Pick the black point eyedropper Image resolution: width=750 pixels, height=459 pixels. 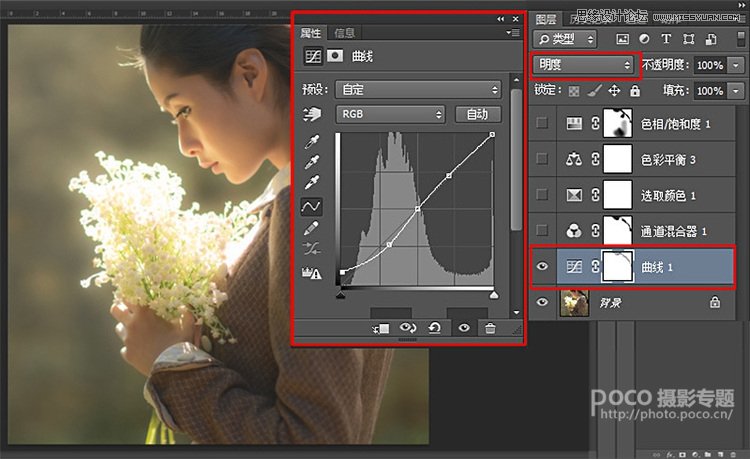pyautogui.click(x=312, y=142)
